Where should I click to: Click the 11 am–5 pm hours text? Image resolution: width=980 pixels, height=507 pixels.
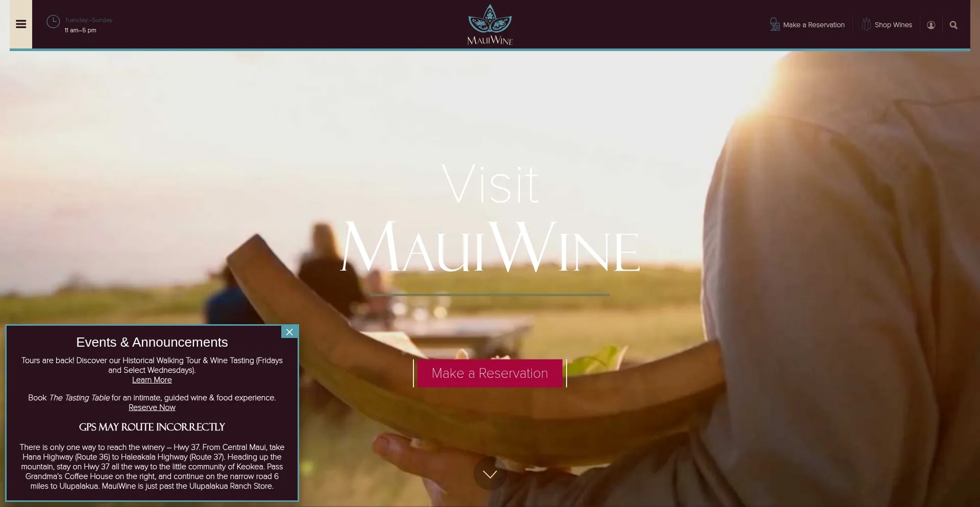[x=81, y=31]
